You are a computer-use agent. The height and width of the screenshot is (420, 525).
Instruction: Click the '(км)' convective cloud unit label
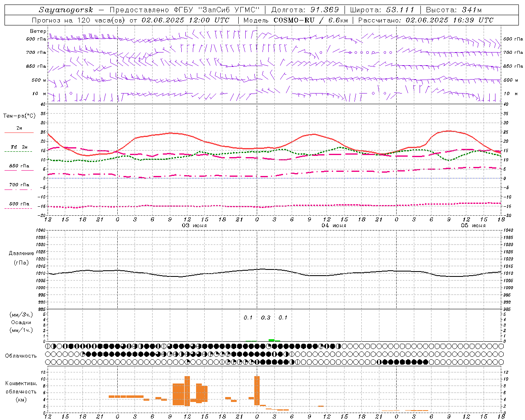point(21,399)
